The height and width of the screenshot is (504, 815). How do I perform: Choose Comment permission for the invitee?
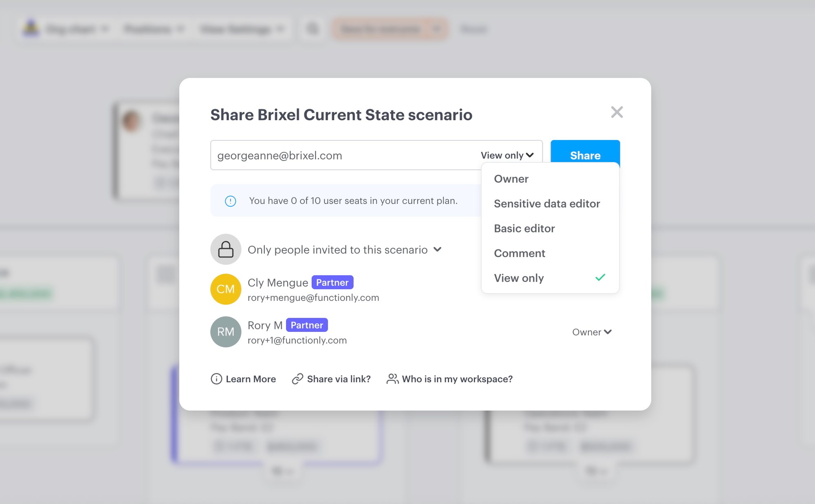pos(519,253)
